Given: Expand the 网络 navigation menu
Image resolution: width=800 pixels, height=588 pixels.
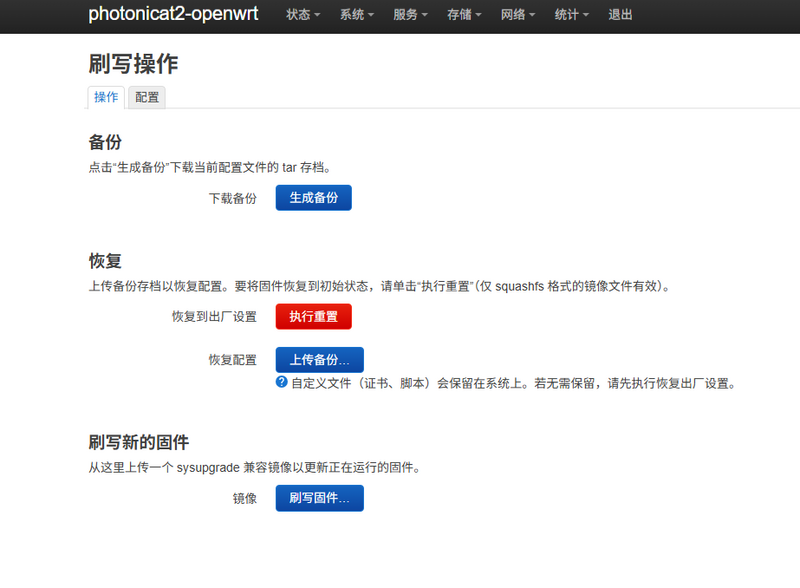Looking at the screenshot, I should pyautogui.click(x=518, y=15).
